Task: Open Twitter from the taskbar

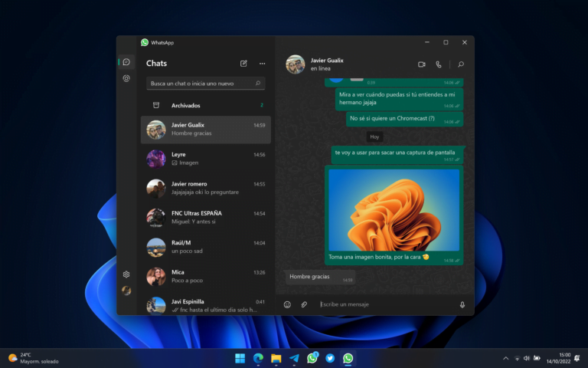Action: click(x=330, y=358)
